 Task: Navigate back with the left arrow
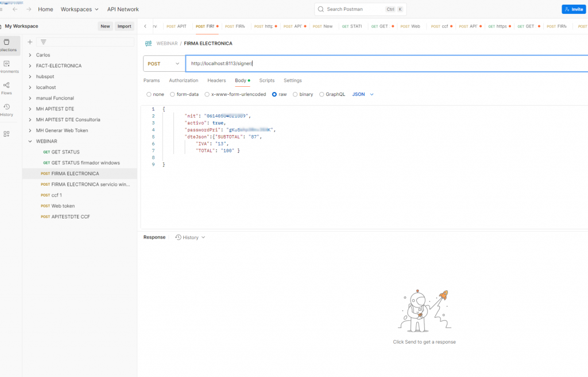point(15,9)
